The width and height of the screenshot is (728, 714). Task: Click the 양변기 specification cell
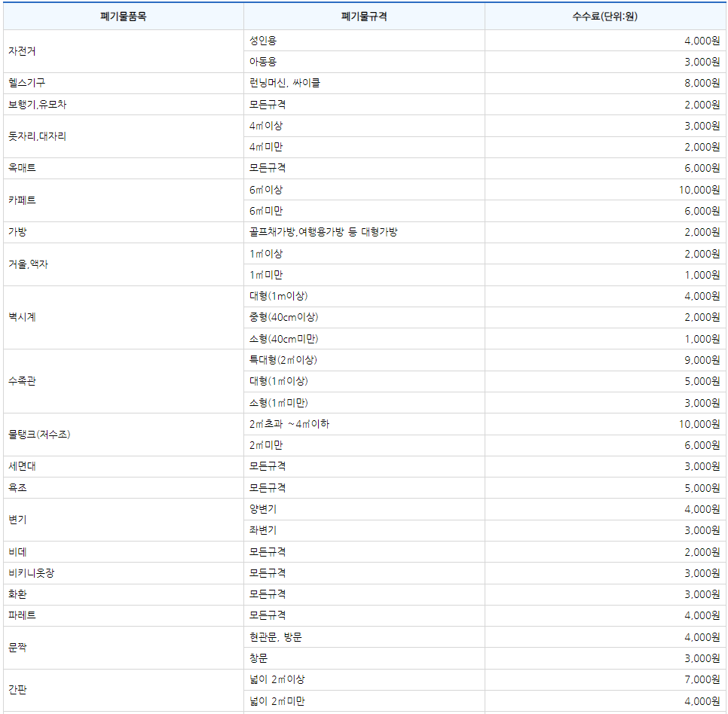click(365, 509)
